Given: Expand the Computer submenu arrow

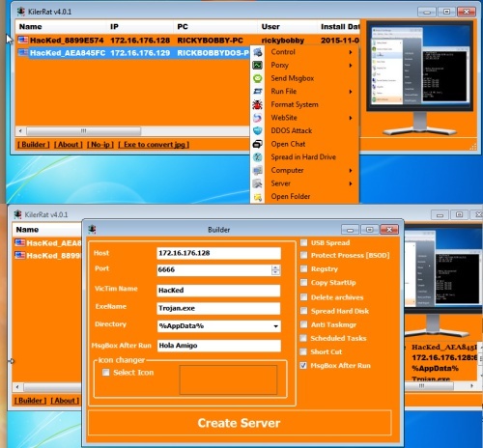Looking at the screenshot, I should click(351, 170).
